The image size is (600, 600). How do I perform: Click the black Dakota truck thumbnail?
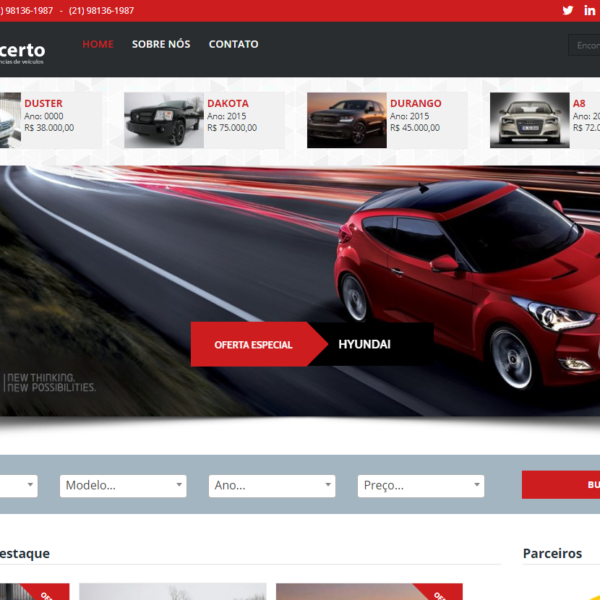point(163,121)
